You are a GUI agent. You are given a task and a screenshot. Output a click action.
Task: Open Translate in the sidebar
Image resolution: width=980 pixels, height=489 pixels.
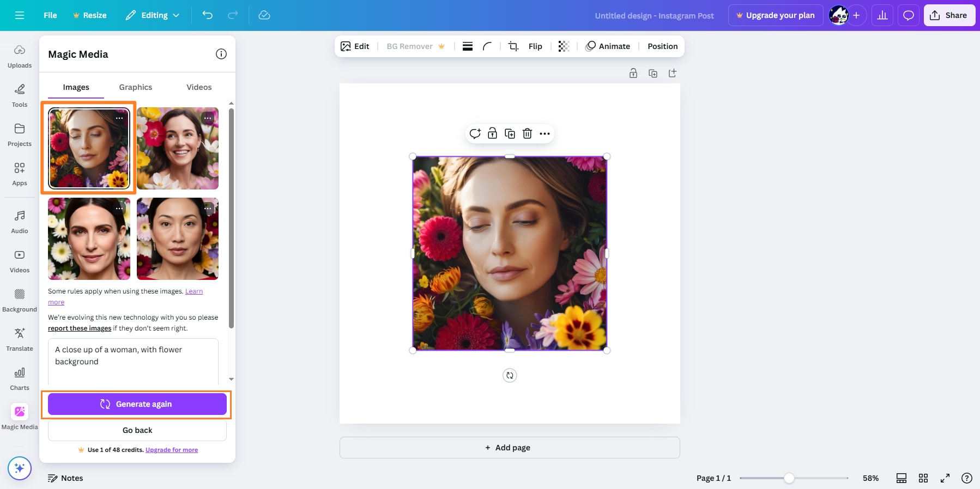tap(20, 339)
